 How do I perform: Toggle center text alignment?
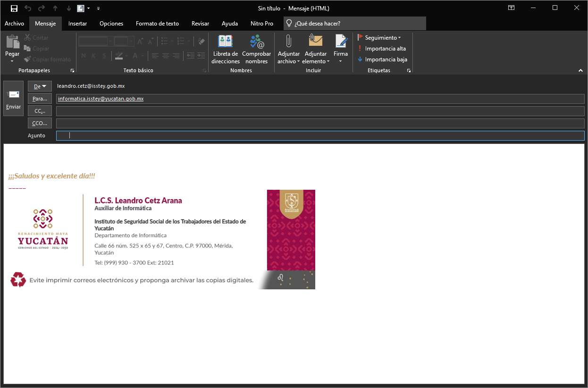pos(165,56)
